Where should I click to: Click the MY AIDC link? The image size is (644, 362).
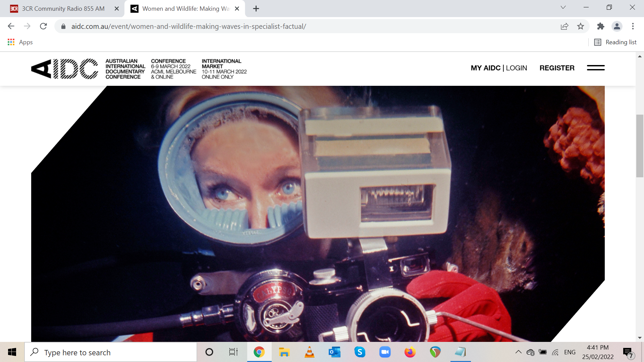tap(485, 68)
